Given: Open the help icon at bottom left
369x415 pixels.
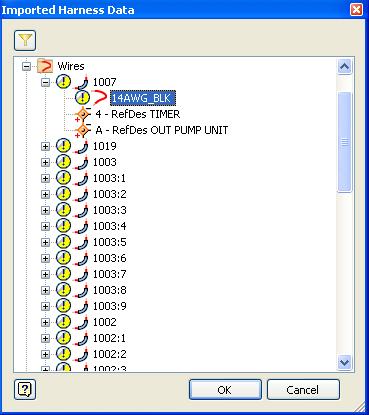Looking at the screenshot, I should pos(25,389).
